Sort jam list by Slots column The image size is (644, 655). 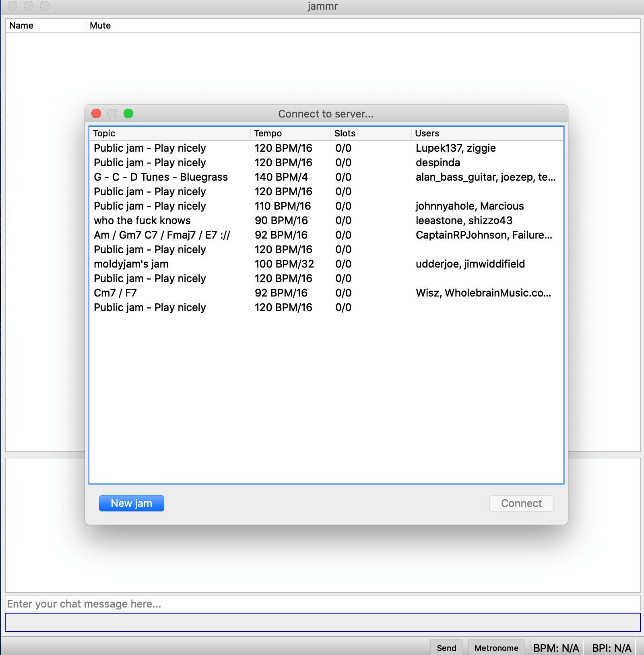370,134
